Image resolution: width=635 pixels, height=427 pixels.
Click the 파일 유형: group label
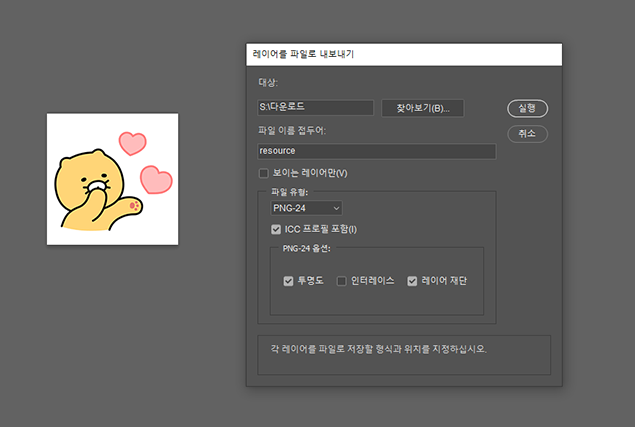click(x=290, y=192)
